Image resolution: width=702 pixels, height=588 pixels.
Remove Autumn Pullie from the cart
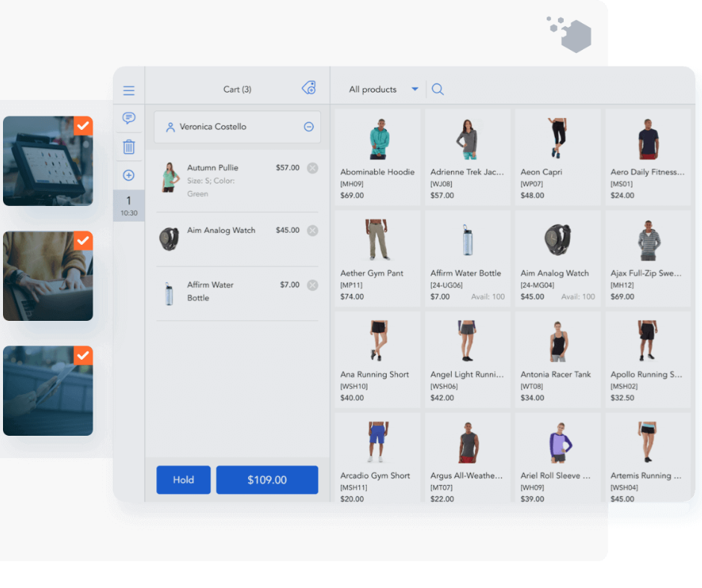pos(312,169)
